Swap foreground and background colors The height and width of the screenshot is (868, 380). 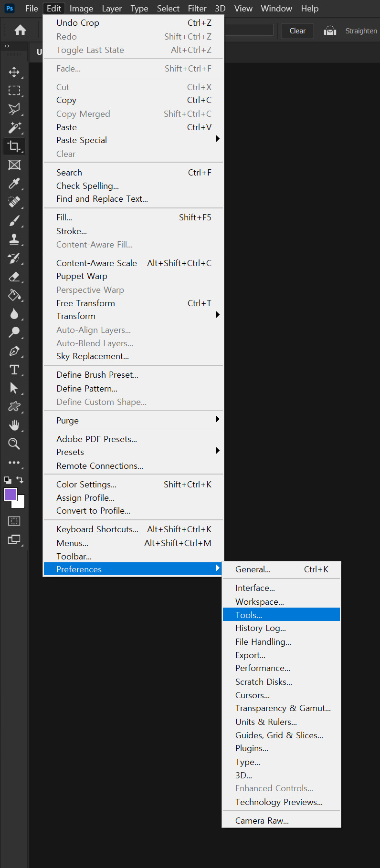point(20,480)
